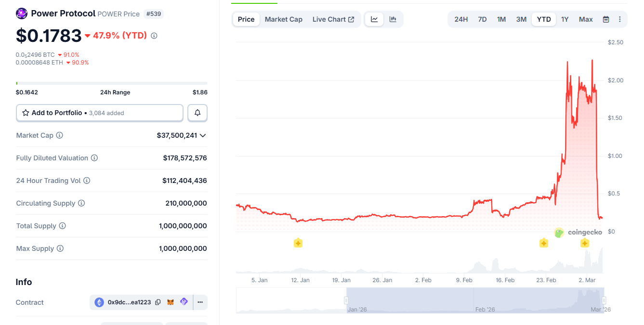This screenshot has height=325, width=644.
Task: Click the Jan '26 navigator label
Action: tap(357, 309)
